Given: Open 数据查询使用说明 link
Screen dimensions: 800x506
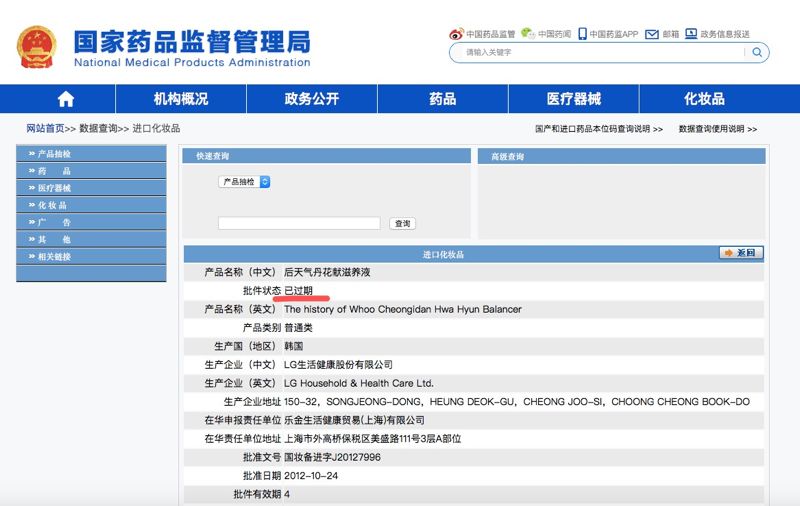Looking at the screenshot, I should coord(717,129).
